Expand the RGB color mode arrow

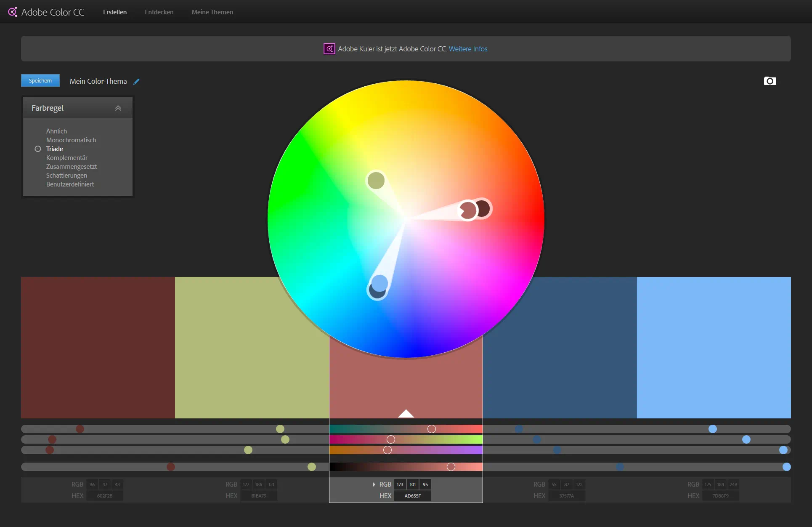pyautogui.click(x=374, y=484)
